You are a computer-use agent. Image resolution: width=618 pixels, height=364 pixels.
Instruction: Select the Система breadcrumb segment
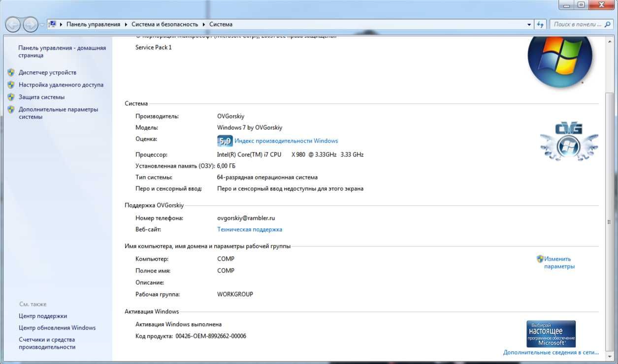[x=221, y=24]
